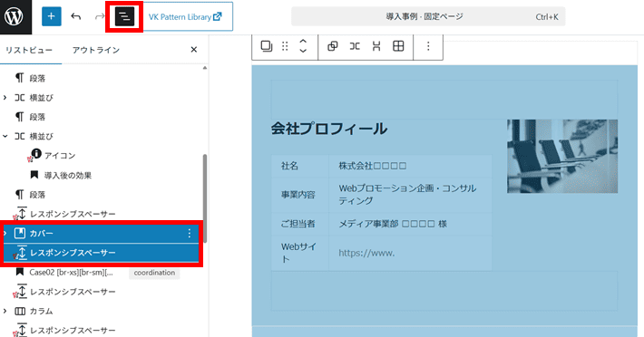The image size is (644, 337).
Task: Undo the last change
Action: pyautogui.click(x=76, y=16)
